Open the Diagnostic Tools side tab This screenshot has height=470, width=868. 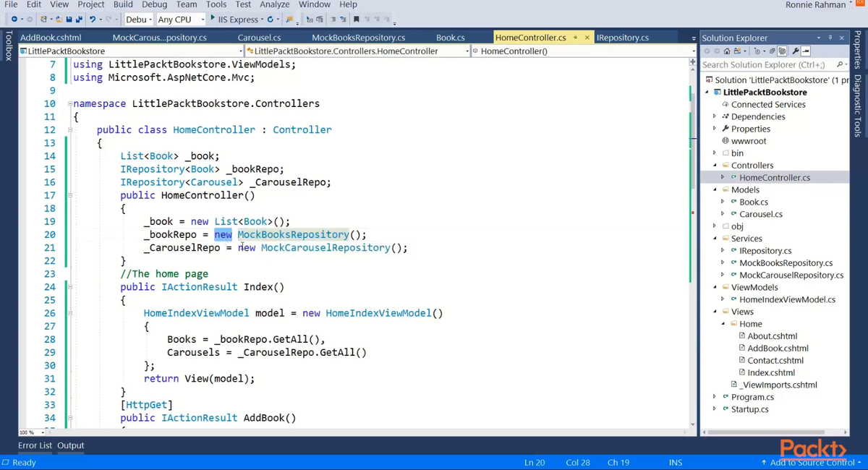pos(858,106)
